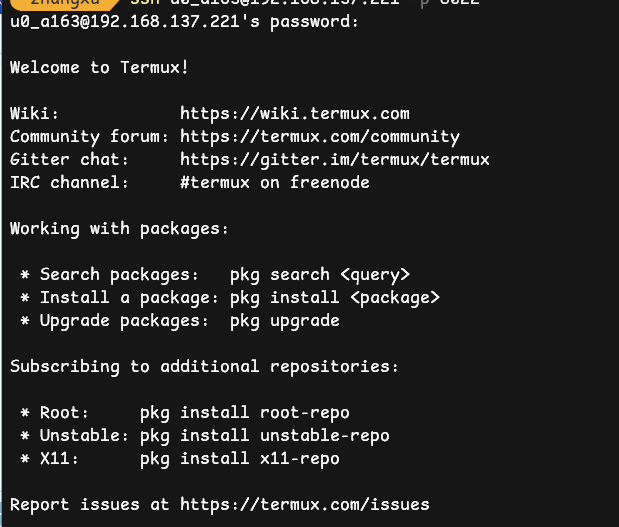Open the termux.com/community forum URL
The image size is (619, 527).
point(320,137)
